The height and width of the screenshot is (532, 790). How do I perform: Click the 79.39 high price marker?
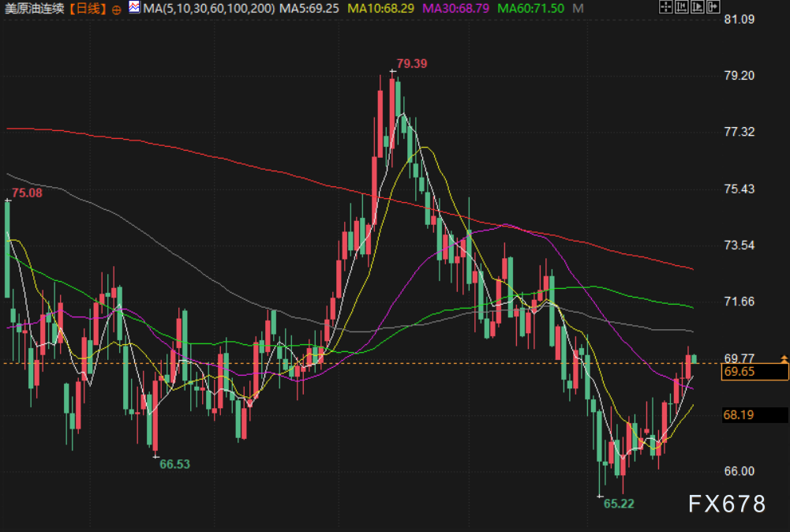[411, 63]
